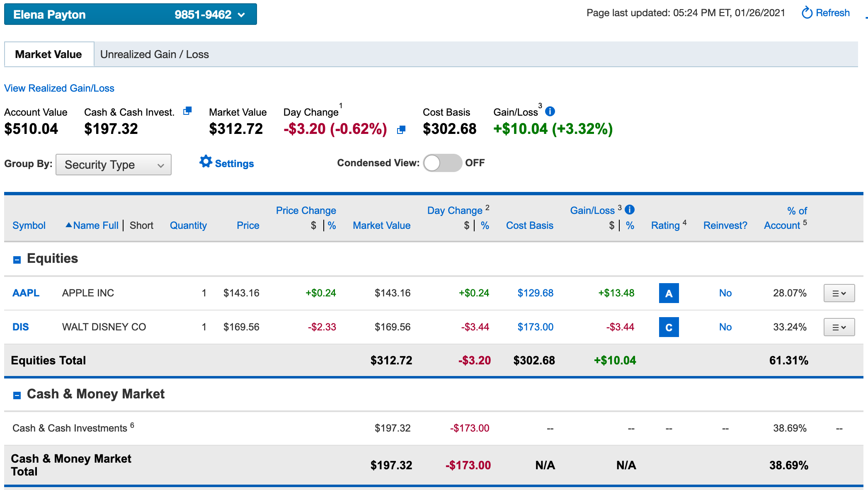Change DIS Reinvest setting No
Image resolution: width=868 pixels, height=490 pixels.
[725, 327]
